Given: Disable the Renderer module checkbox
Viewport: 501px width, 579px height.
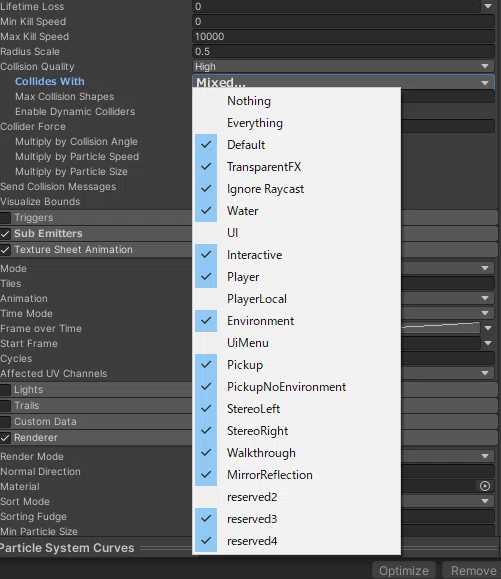Looking at the screenshot, I should (5, 438).
